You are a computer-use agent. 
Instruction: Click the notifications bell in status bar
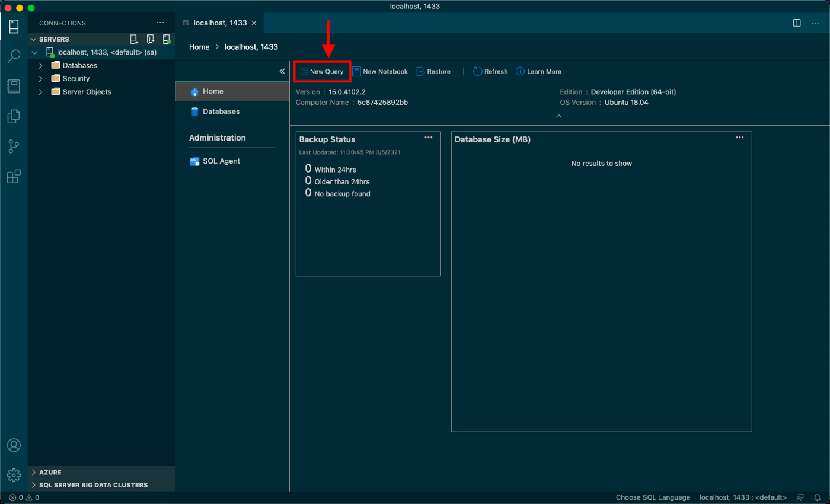tap(818, 497)
